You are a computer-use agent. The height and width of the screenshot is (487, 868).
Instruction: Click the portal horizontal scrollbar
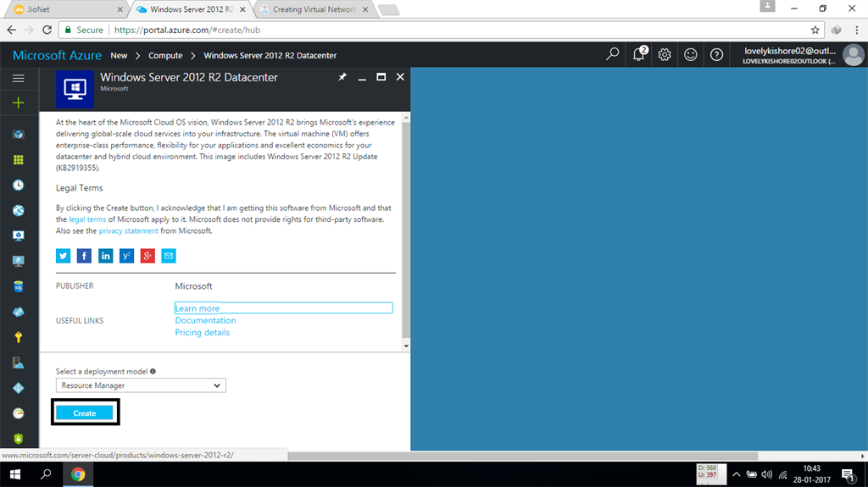[x=522, y=456]
